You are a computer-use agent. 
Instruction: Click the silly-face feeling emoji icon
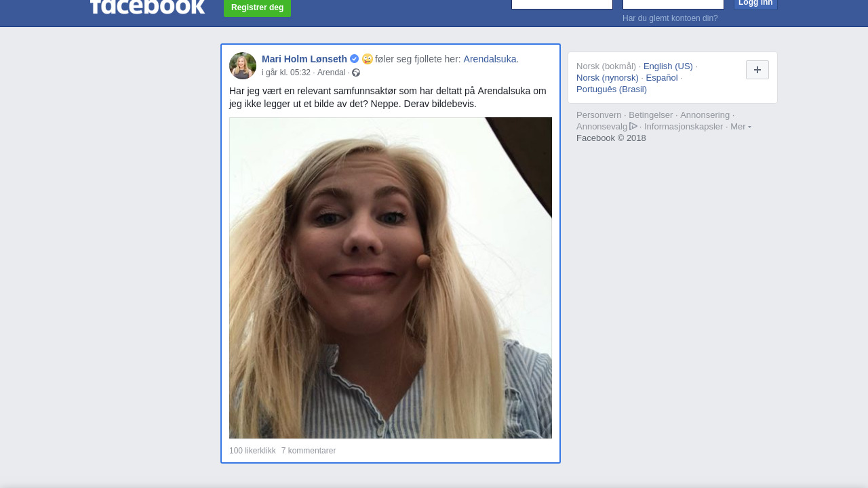(x=368, y=59)
